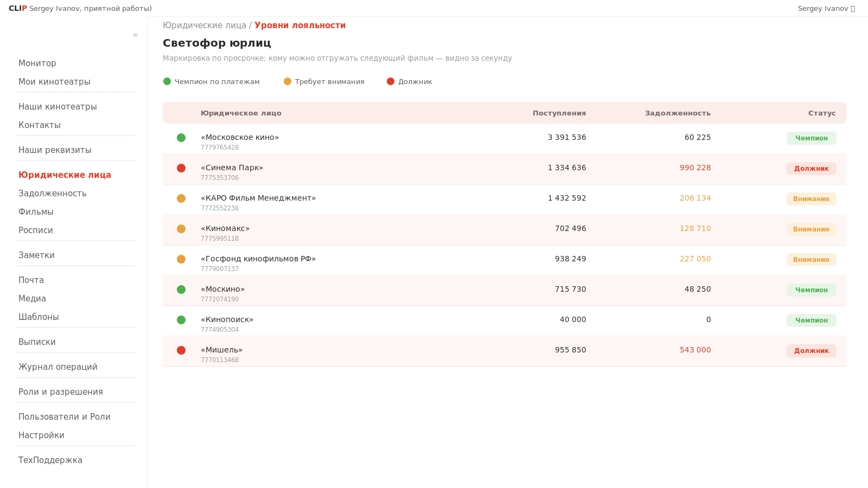Open Журнал операций
The height and width of the screenshot is (488, 868).
[58, 367]
